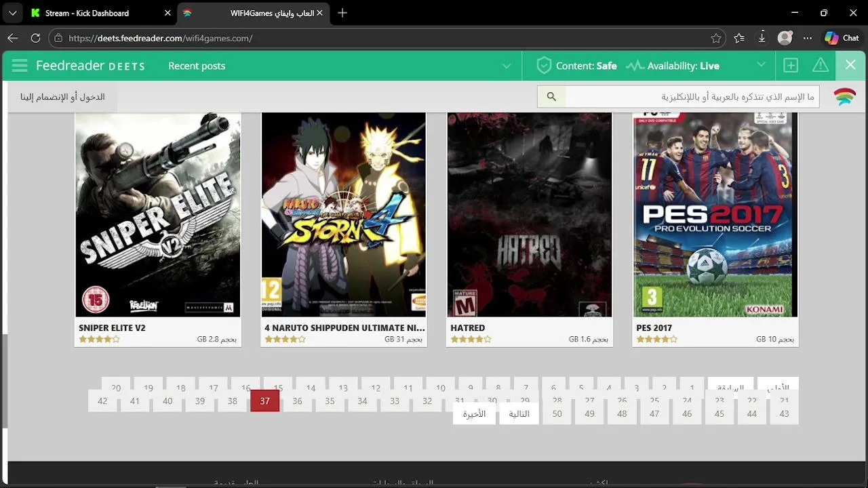Viewport: 868px width, 488px height.
Task: Open the Recent posts menu label
Action: tap(197, 66)
